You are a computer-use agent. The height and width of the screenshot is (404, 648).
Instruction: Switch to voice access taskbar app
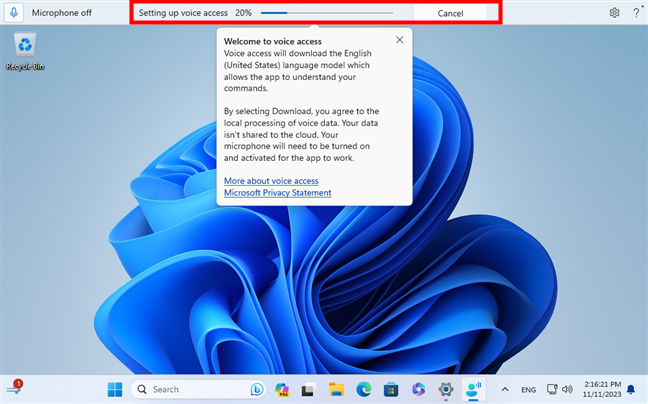pyautogui.click(x=473, y=389)
